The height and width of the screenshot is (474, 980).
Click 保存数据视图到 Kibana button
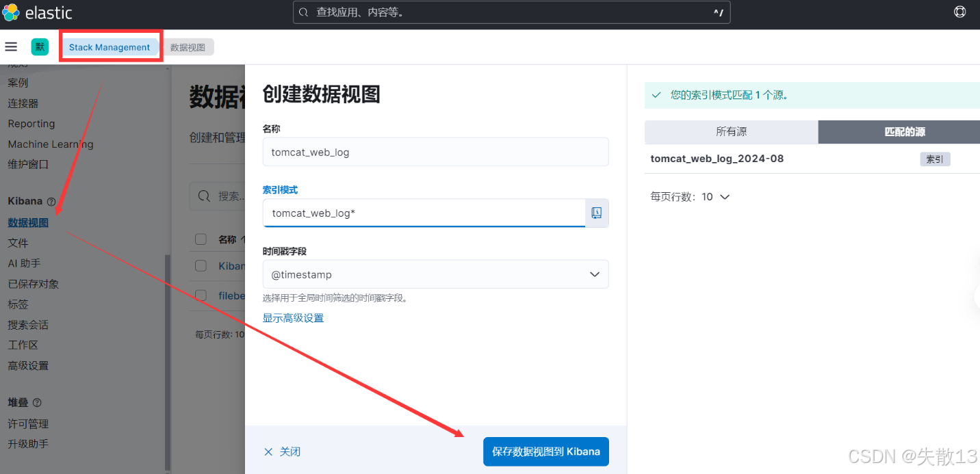point(545,451)
